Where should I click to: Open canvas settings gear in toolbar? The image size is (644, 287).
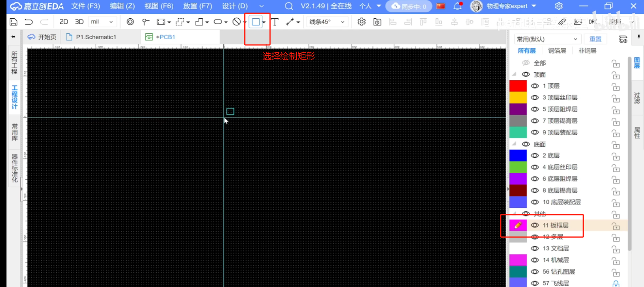coord(361,22)
